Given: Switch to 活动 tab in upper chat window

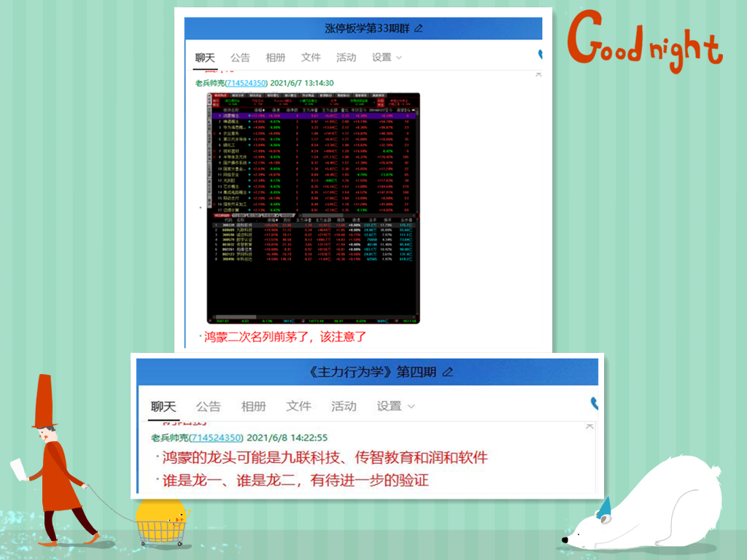Looking at the screenshot, I should [346, 58].
